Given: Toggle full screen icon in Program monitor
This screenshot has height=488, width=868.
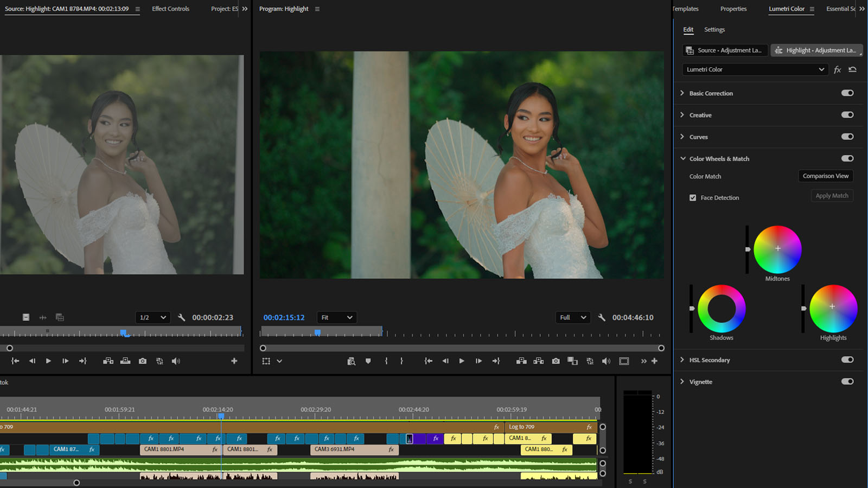Looking at the screenshot, I should (624, 361).
